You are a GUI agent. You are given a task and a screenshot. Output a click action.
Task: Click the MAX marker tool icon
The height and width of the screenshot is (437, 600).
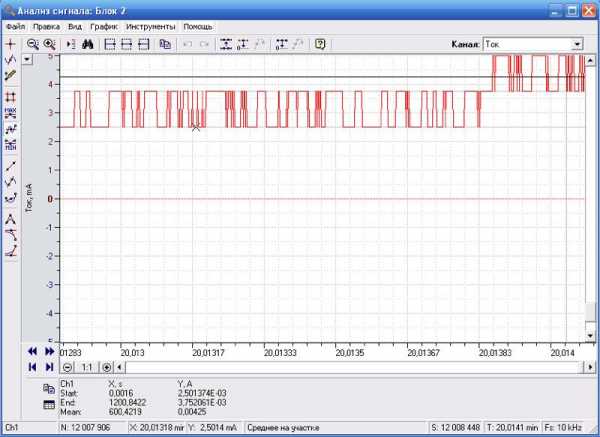click(x=10, y=113)
